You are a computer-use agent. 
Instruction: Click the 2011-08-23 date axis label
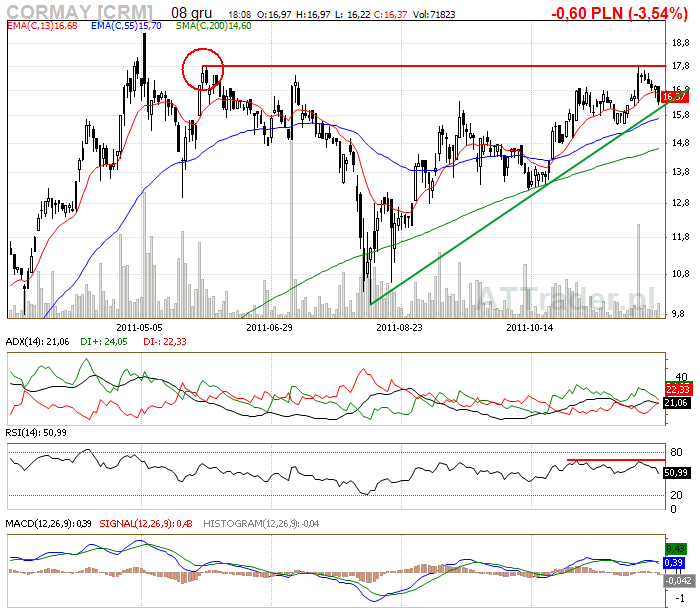coord(399,328)
